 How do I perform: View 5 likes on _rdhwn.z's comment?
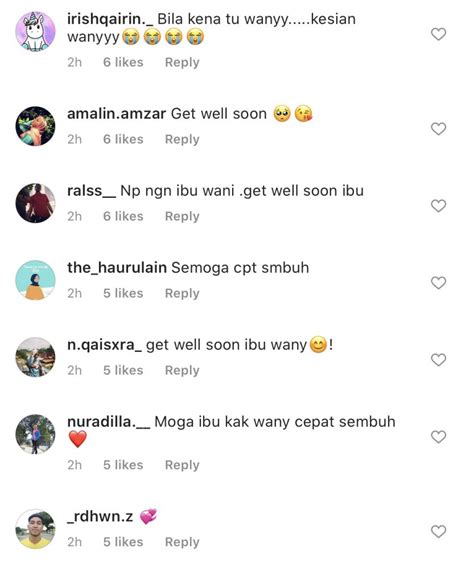point(123,542)
